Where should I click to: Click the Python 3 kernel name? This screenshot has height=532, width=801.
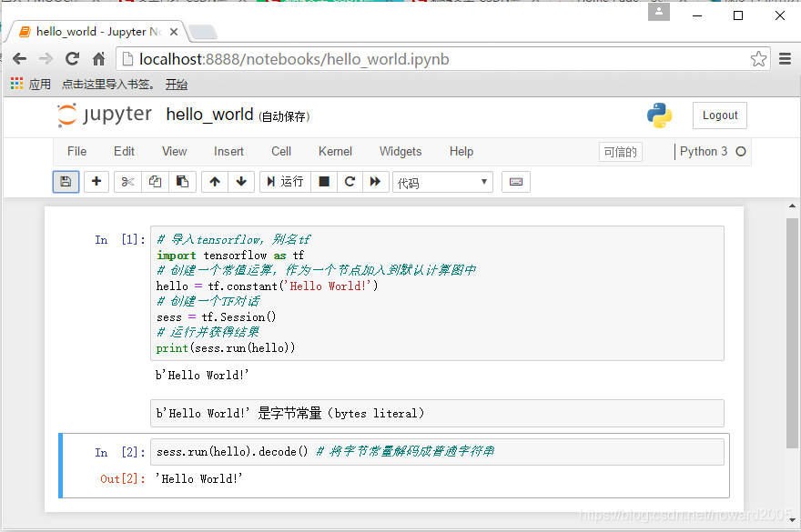point(704,152)
